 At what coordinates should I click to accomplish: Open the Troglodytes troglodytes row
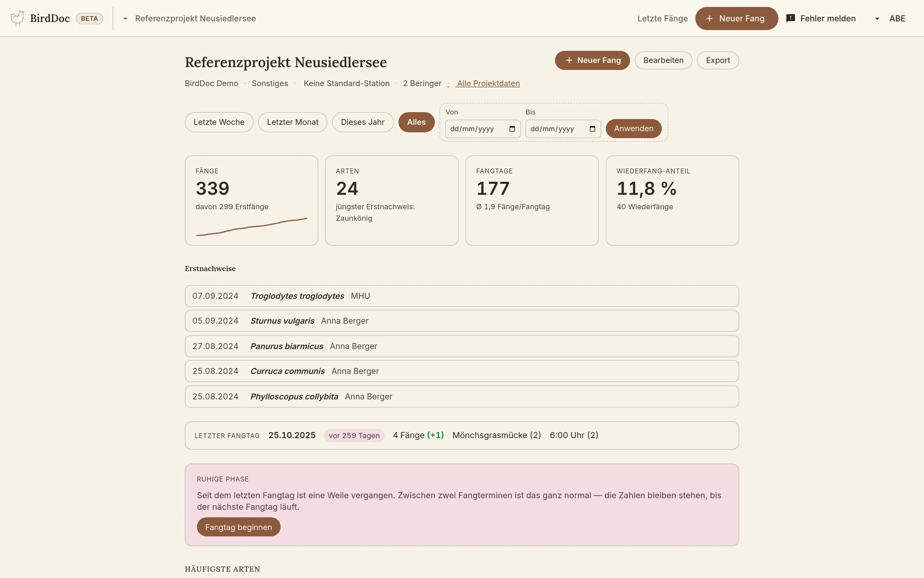click(x=462, y=296)
